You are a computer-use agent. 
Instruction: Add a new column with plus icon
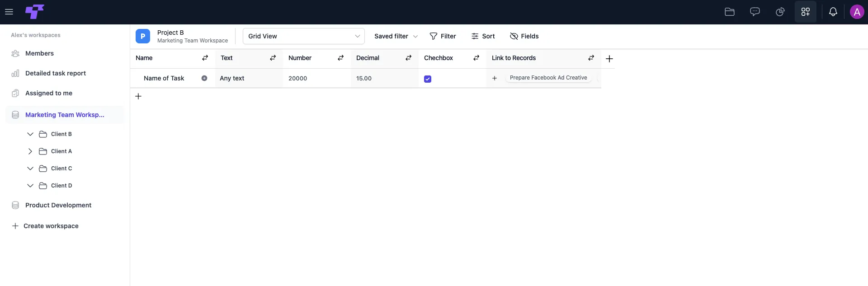tap(609, 59)
